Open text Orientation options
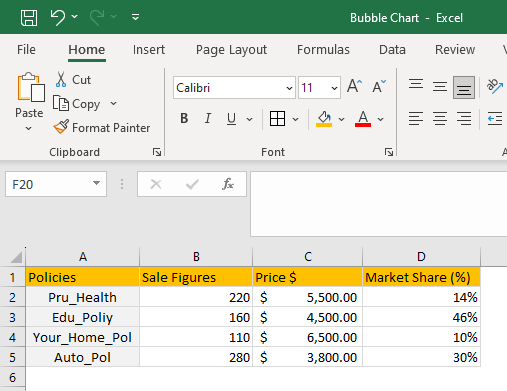Image resolution: width=507 pixels, height=391 pixels. coord(495,86)
